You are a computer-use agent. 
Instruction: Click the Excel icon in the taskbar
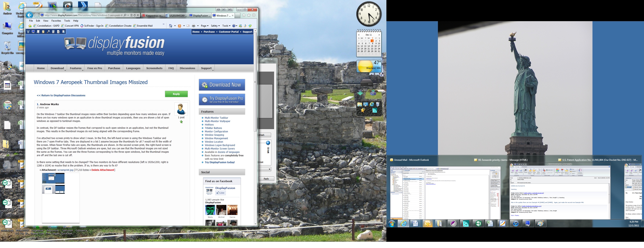pyautogui.click(x=490, y=223)
